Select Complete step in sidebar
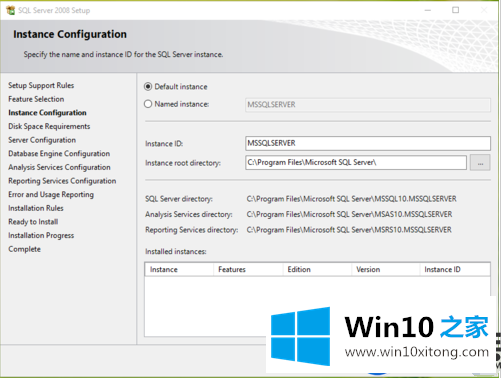Screen dimensions: 501x378 (24, 249)
